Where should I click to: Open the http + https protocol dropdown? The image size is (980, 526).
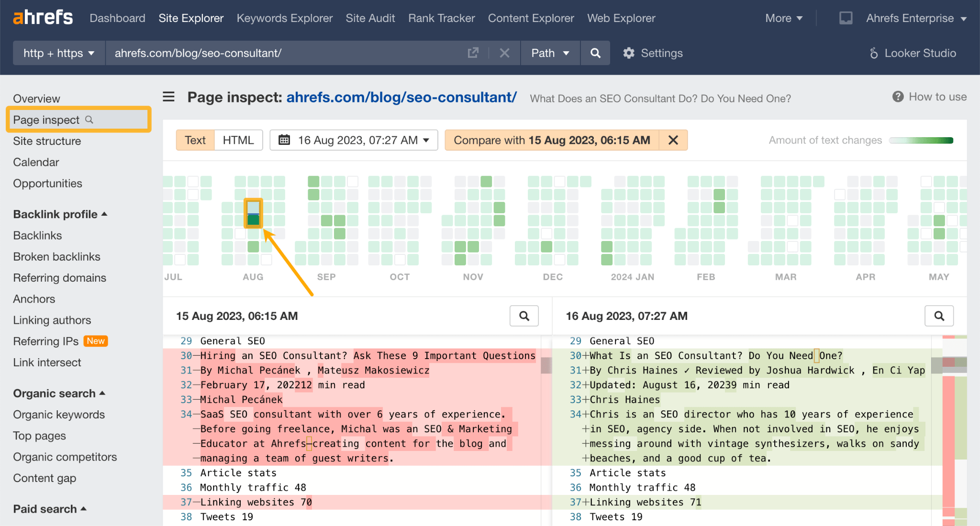coord(59,53)
